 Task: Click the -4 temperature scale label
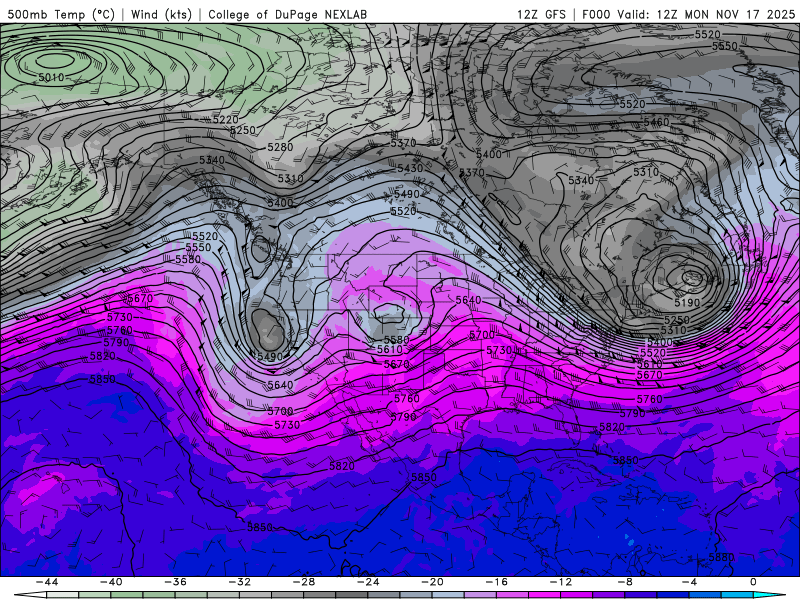690,582
